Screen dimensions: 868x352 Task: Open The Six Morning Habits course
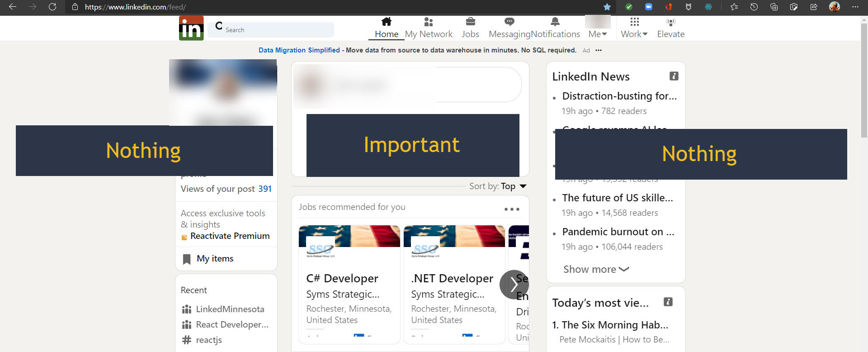(610, 325)
